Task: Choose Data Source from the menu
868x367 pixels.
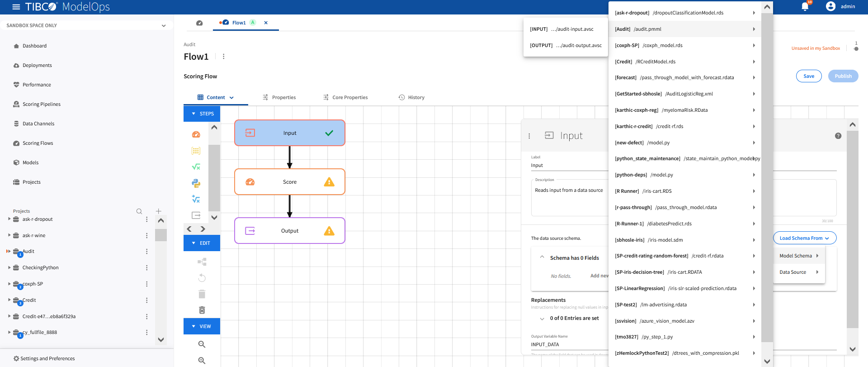Action: (799, 272)
